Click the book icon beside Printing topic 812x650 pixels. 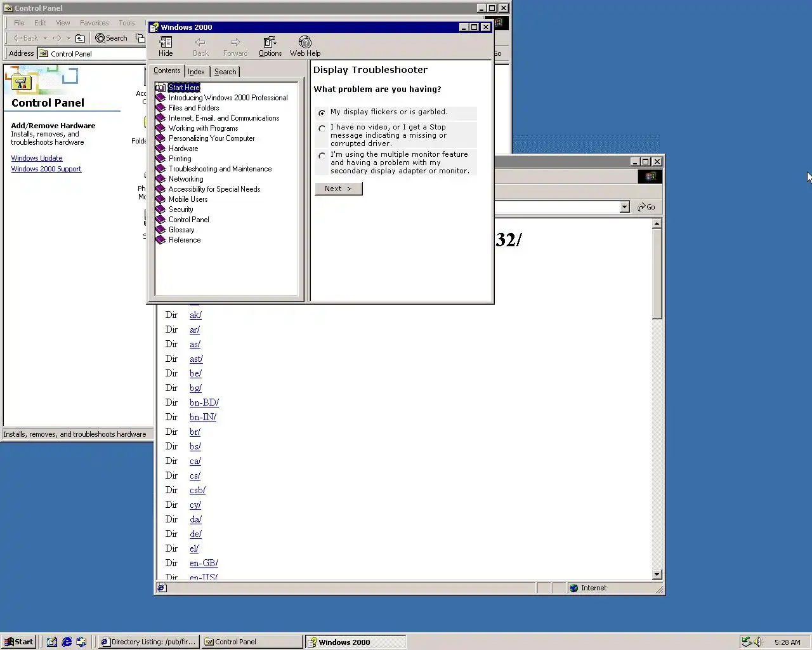coord(160,159)
